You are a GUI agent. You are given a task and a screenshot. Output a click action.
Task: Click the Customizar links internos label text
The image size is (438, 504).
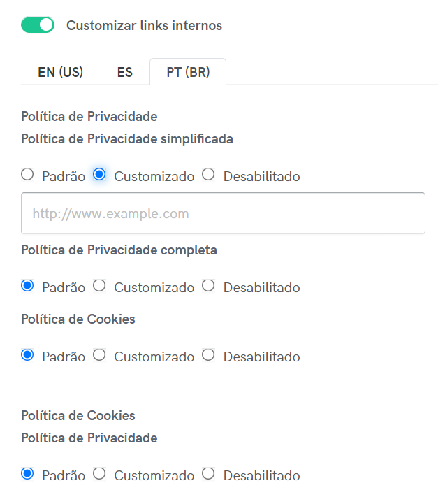[144, 26]
